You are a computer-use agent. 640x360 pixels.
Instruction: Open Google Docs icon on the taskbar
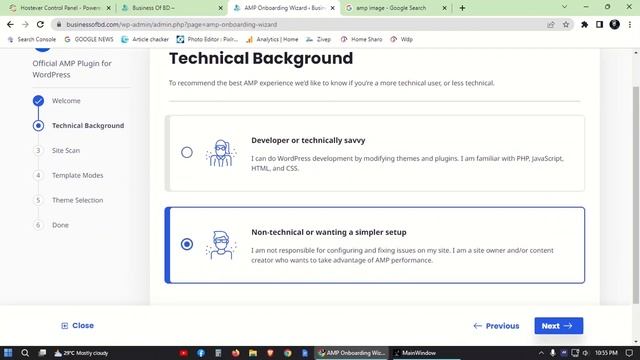pos(304,353)
